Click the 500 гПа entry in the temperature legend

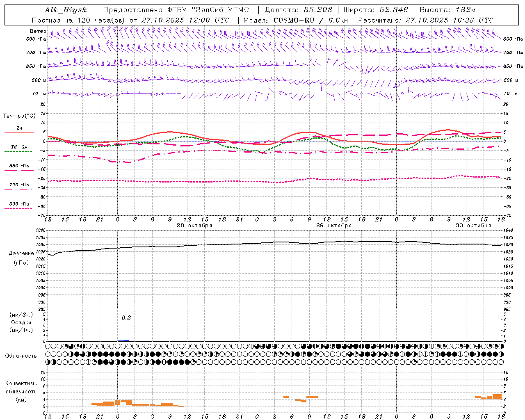click(x=19, y=204)
